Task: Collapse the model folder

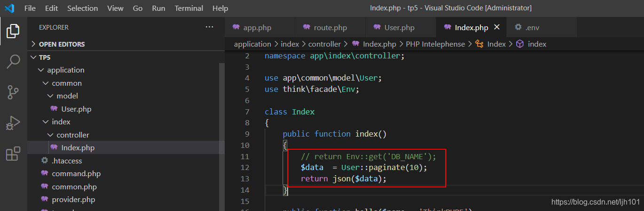Action: click(50, 96)
